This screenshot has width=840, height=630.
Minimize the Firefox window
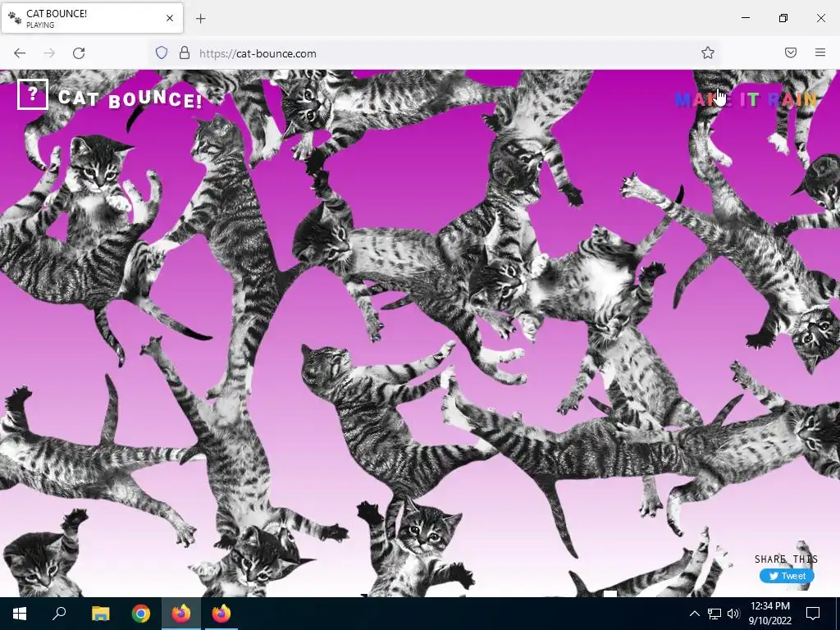click(x=745, y=18)
